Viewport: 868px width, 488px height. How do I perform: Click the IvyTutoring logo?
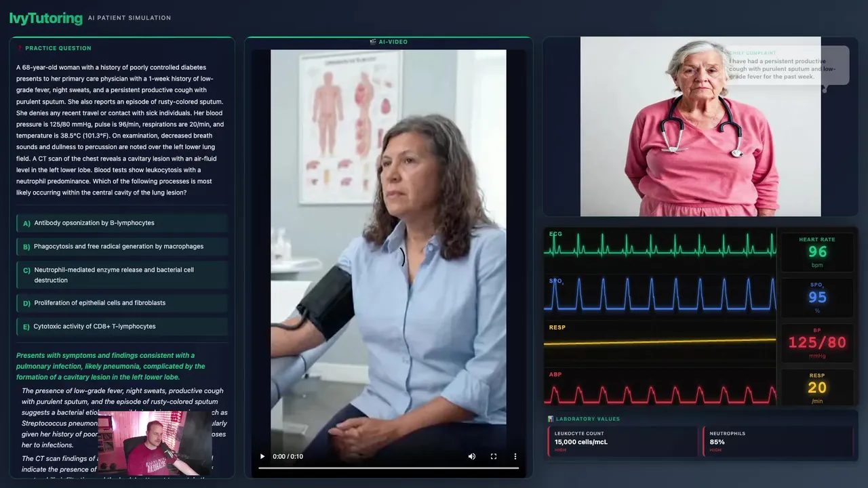click(x=46, y=18)
